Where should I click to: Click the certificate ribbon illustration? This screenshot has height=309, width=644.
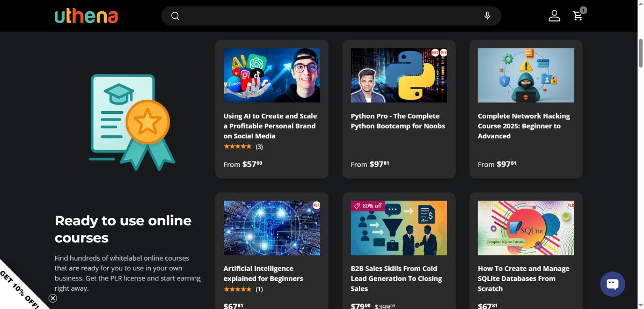132,122
